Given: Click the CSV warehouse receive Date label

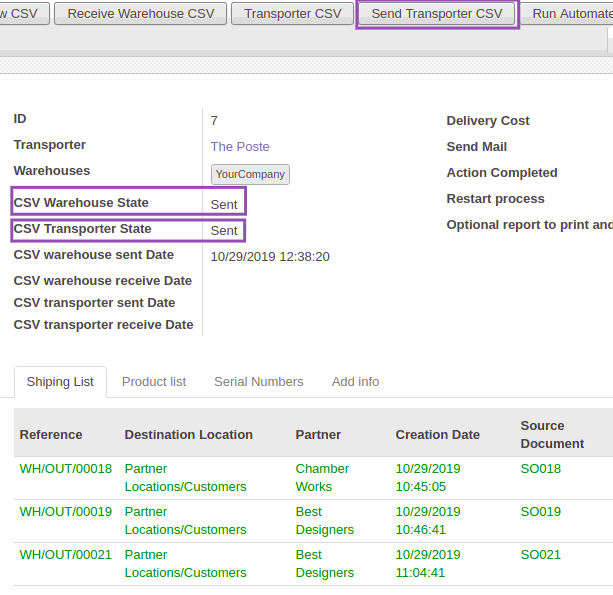Looking at the screenshot, I should [x=102, y=281].
